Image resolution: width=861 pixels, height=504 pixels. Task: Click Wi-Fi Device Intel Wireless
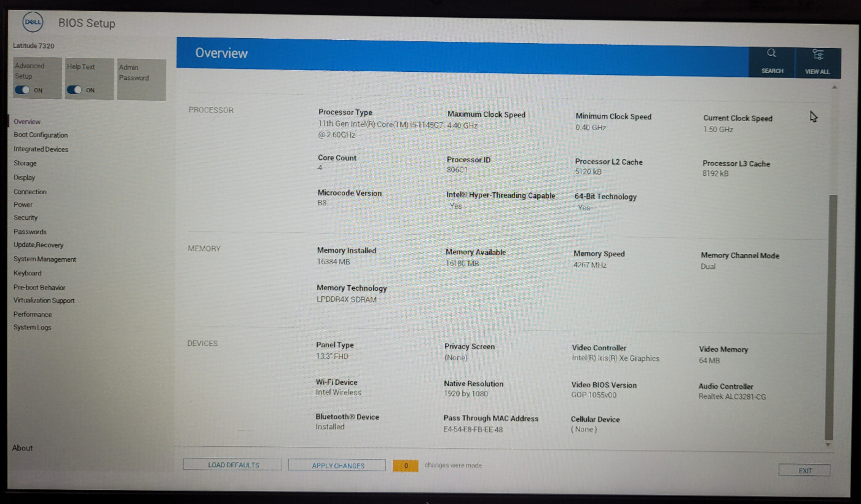pos(339,392)
